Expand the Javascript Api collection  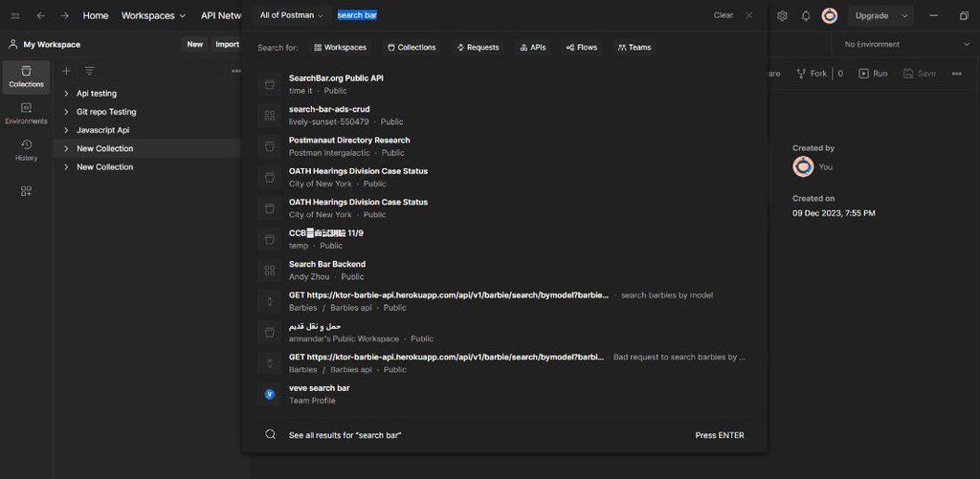[66, 130]
